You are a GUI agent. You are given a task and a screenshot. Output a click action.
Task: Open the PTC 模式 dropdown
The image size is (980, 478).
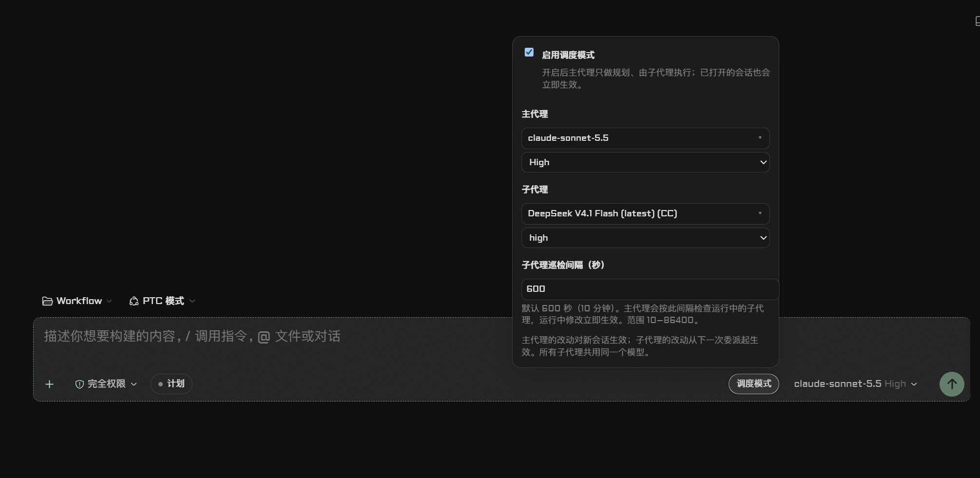coord(162,301)
